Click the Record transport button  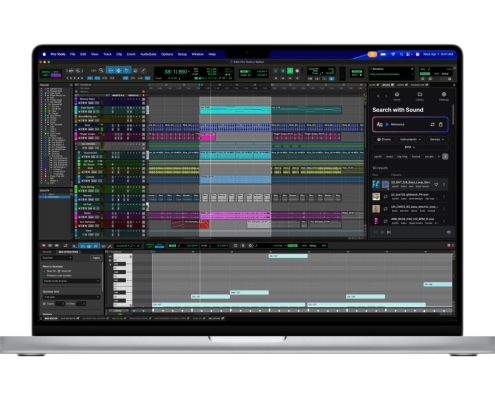pyautogui.click(x=297, y=71)
